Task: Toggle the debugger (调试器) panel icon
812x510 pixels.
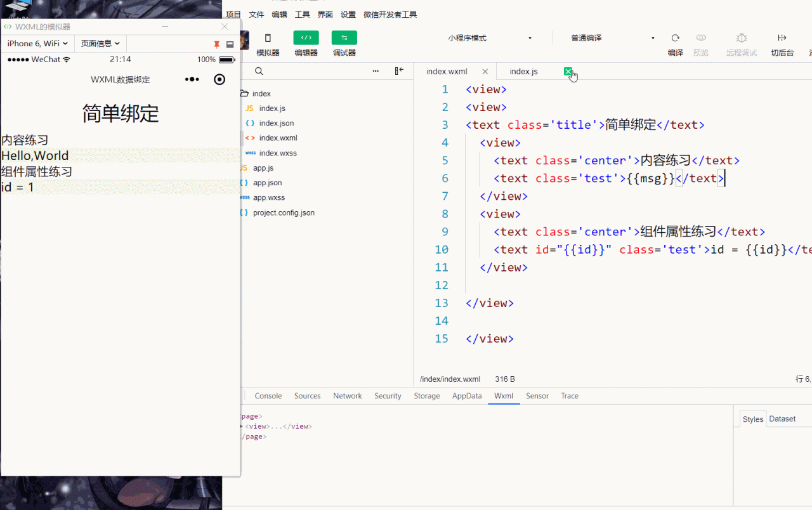Action: pos(344,38)
